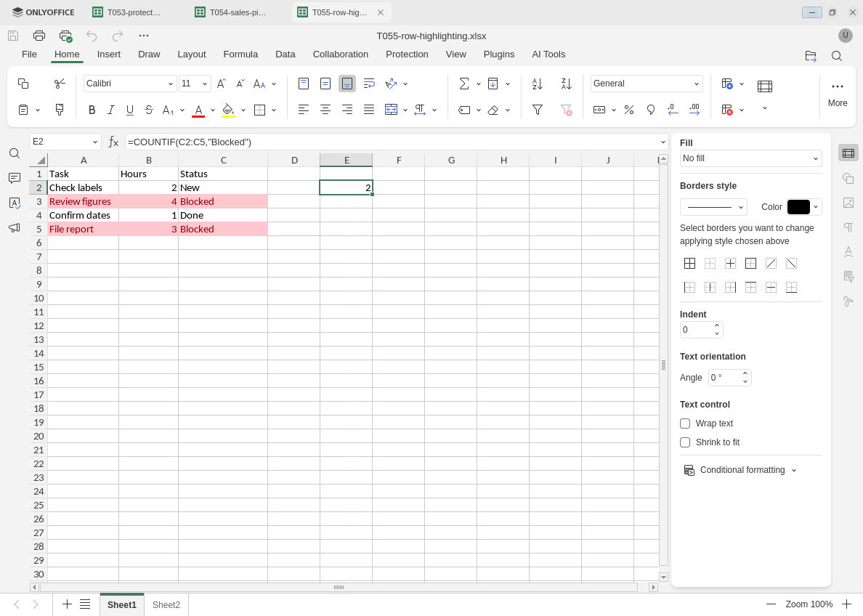Switch to Sheet2
863x616 pixels.
click(166, 604)
